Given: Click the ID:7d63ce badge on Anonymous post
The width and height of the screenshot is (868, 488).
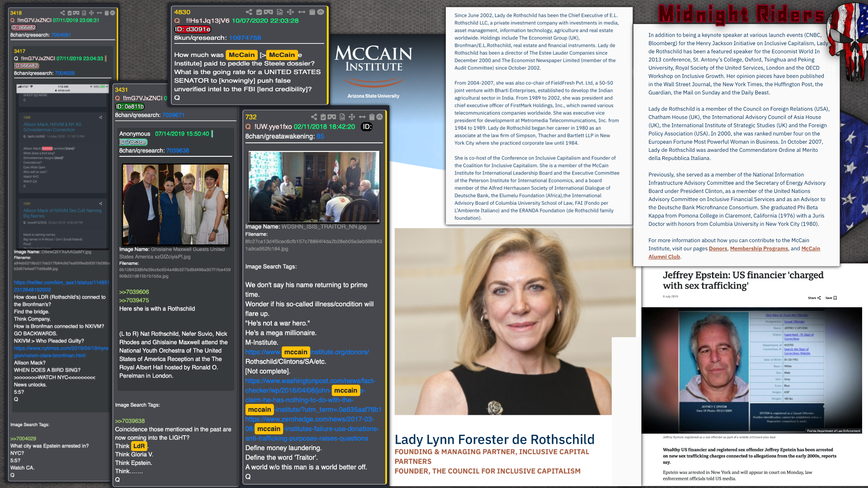Looking at the screenshot, I should 133,142.
